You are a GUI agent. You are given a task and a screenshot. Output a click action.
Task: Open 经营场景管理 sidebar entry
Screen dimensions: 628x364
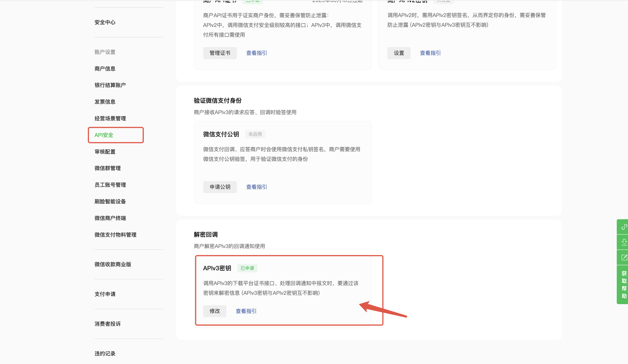pyautogui.click(x=110, y=119)
